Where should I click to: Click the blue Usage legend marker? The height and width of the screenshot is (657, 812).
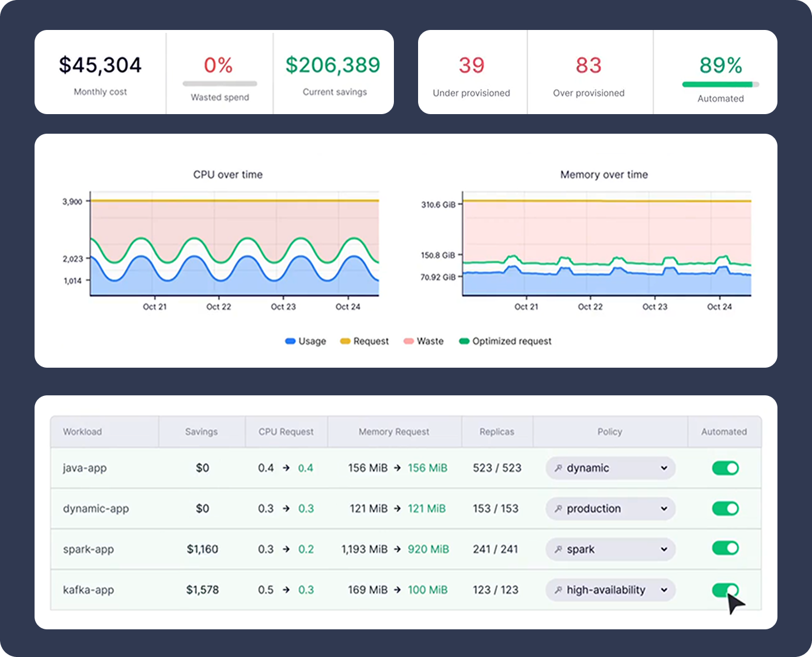290,341
